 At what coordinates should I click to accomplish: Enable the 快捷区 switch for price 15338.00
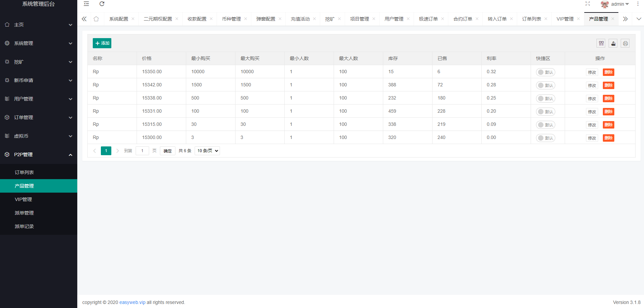pyautogui.click(x=545, y=99)
